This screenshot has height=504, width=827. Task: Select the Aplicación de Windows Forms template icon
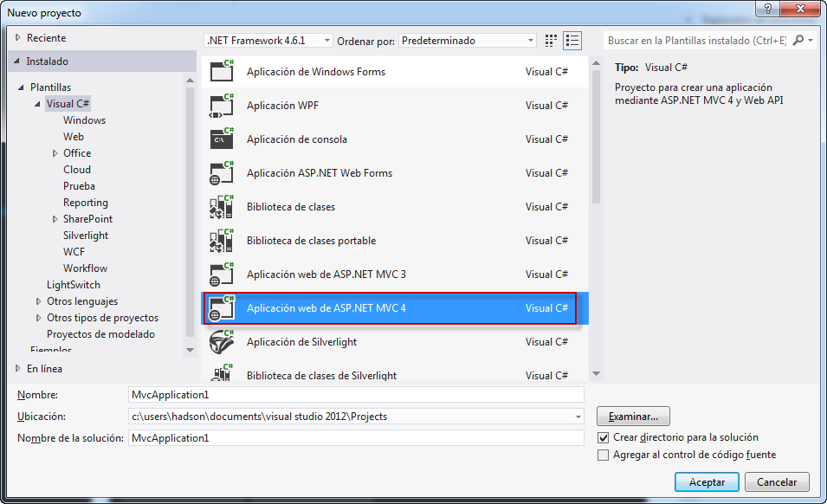click(x=223, y=71)
